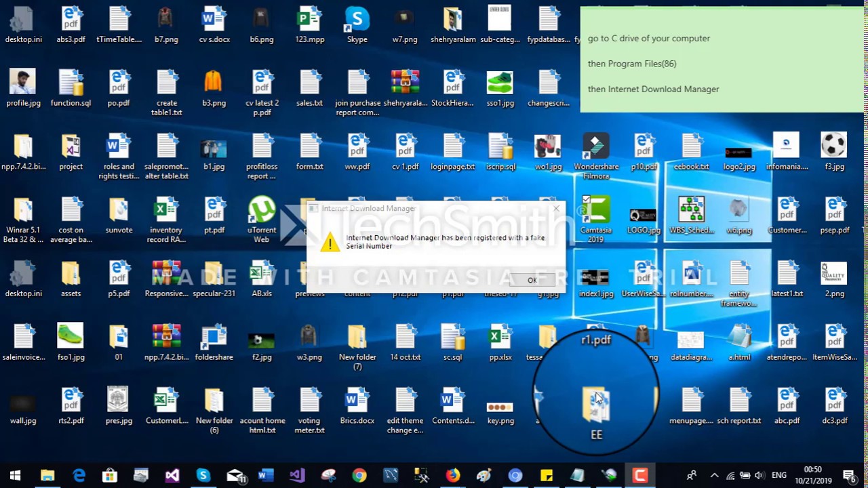The height and width of the screenshot is (488, 868).
Task: Select the 2.png quality image file
Action: tap(834, 279)
